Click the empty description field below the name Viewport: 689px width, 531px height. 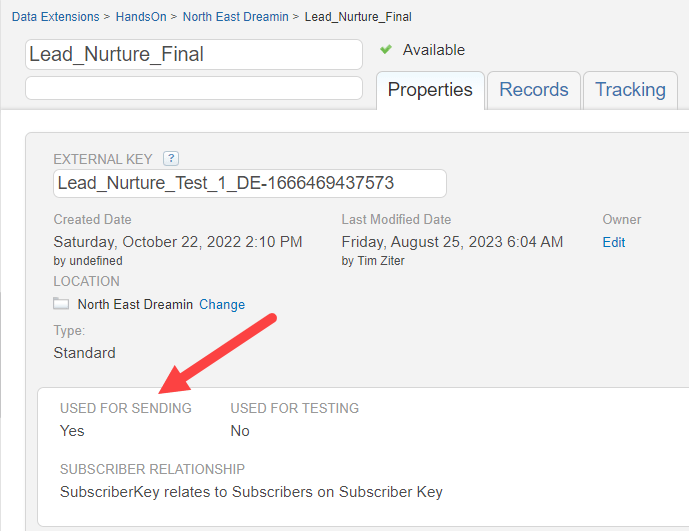click(x=194, y=88)
